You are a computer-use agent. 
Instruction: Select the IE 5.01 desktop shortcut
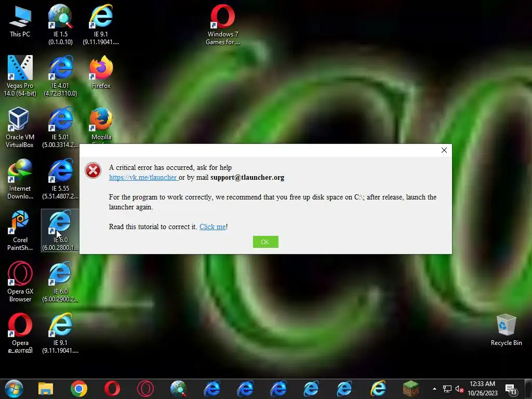click(x=60, y=128)
